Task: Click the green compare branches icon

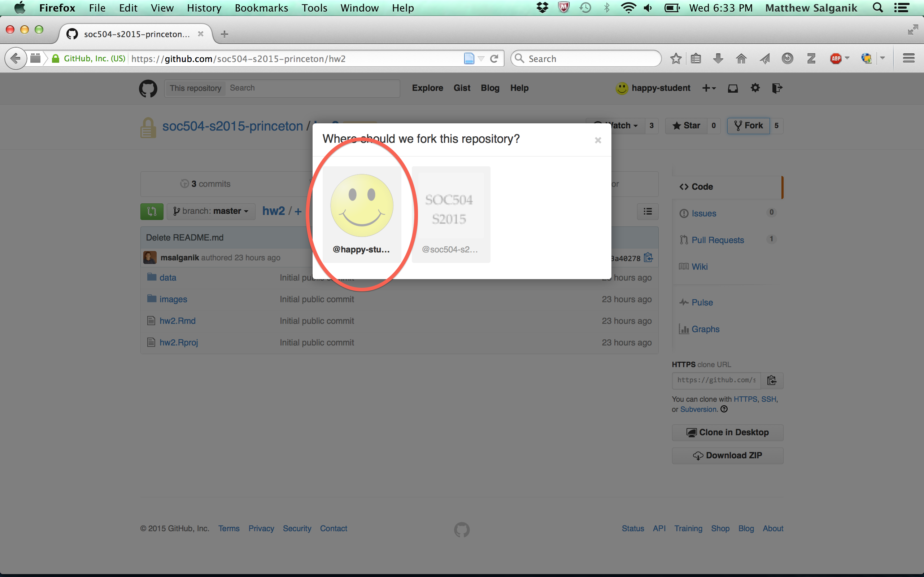Action: coord(152,211)
